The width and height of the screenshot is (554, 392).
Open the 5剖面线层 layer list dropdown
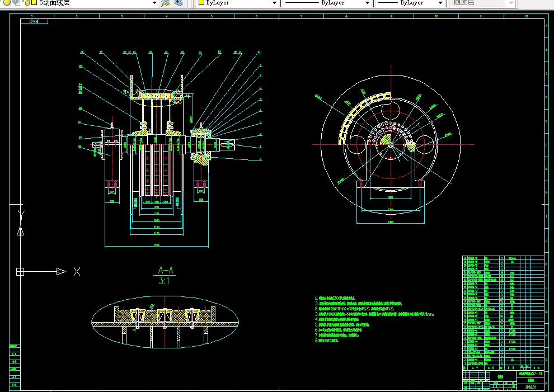click(154, 3)
